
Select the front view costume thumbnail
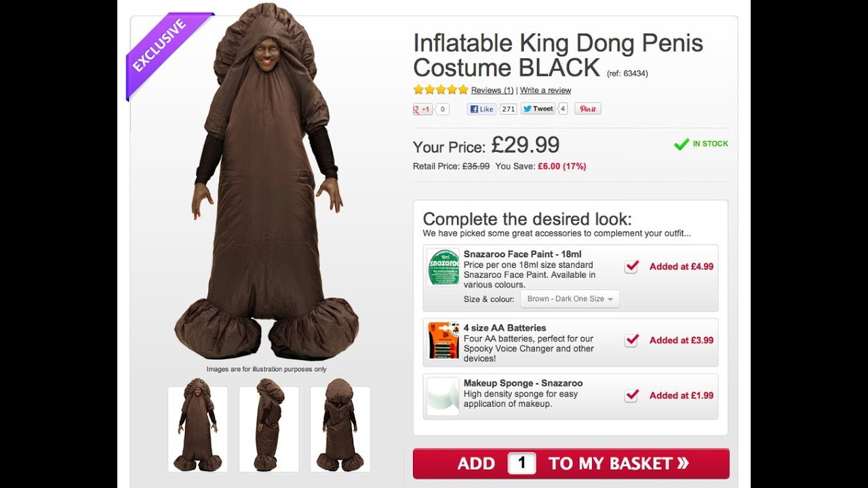(198, 429)
